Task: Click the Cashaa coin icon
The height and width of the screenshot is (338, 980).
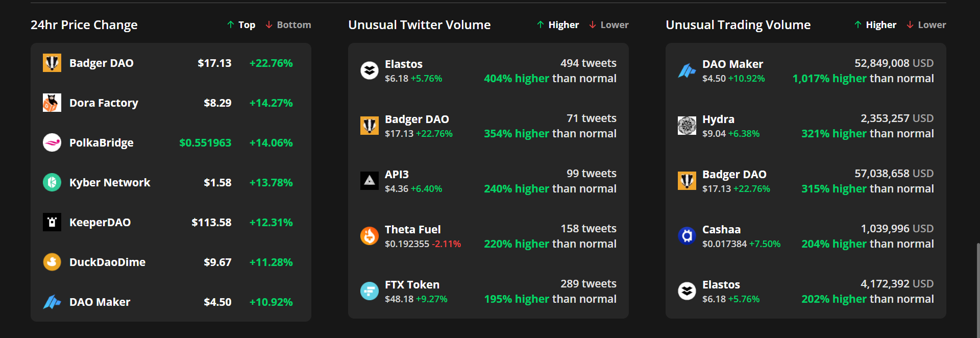Action: (687, 236)
